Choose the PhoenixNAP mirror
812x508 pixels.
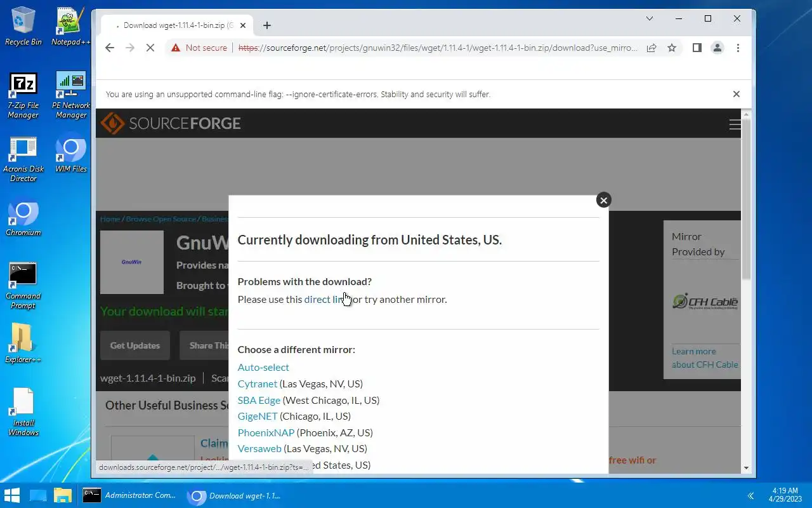point(266,432)
